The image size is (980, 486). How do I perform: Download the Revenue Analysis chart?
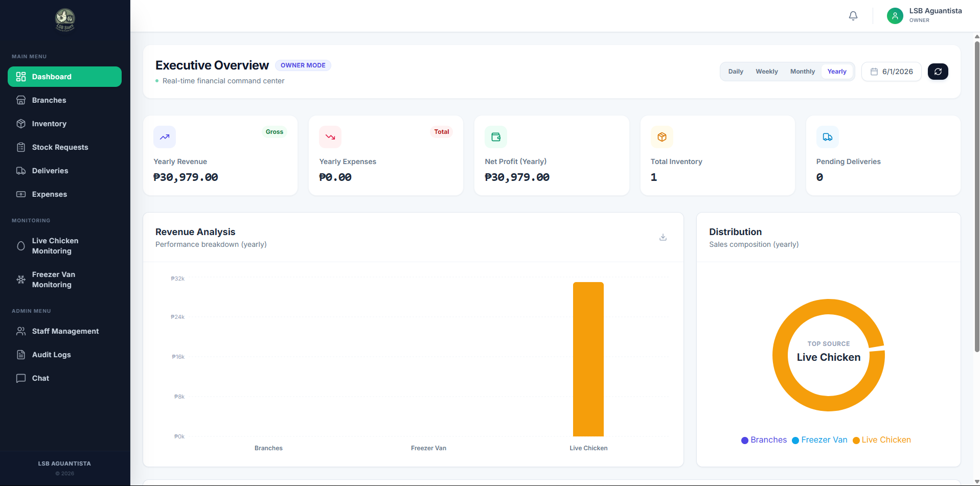(663, 237)
